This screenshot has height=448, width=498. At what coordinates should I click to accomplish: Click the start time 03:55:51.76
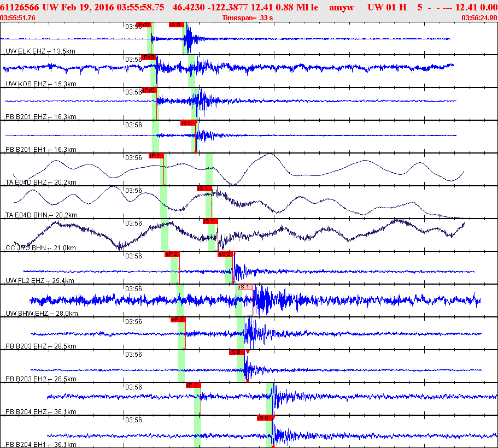point(18,17)
